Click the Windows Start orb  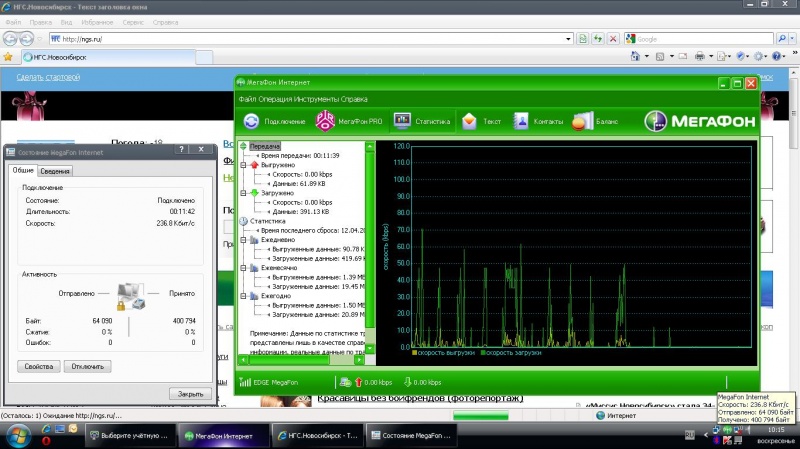tap(18, 436)
